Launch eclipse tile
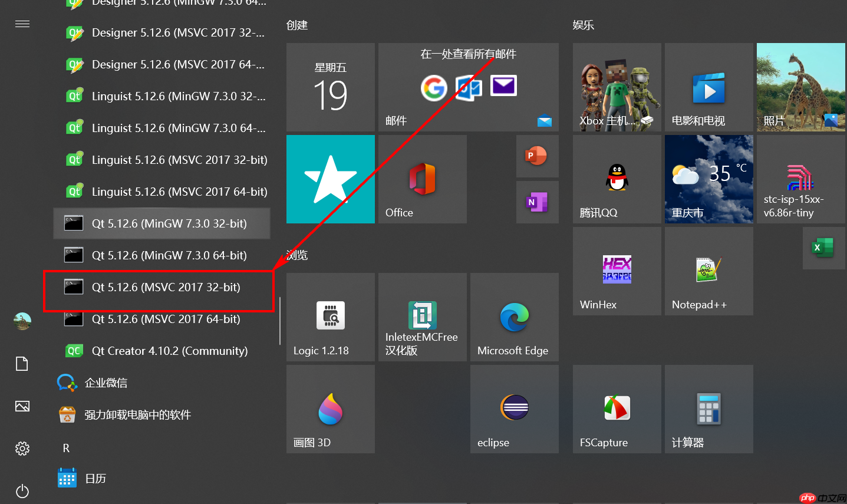Viewport: 847px width, 504px height. (x=515, y=409)
